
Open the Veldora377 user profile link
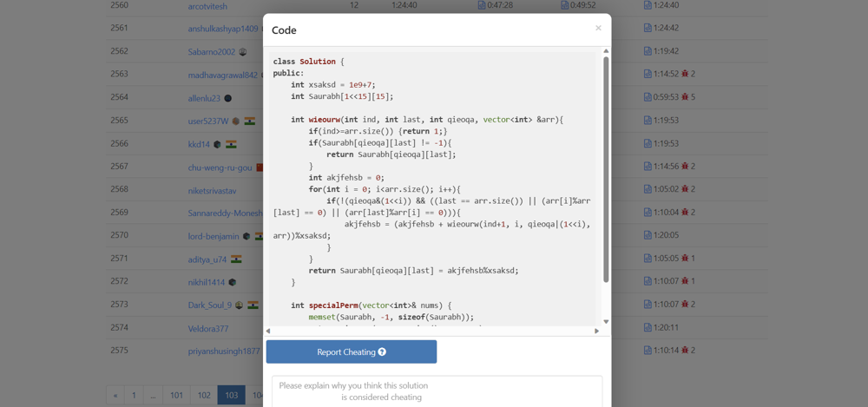pos(208,328)
